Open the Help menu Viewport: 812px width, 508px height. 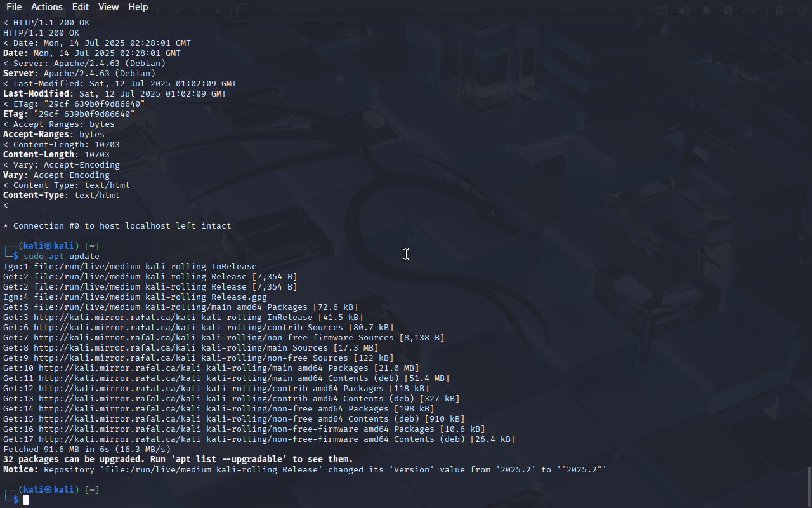(138, 7)
